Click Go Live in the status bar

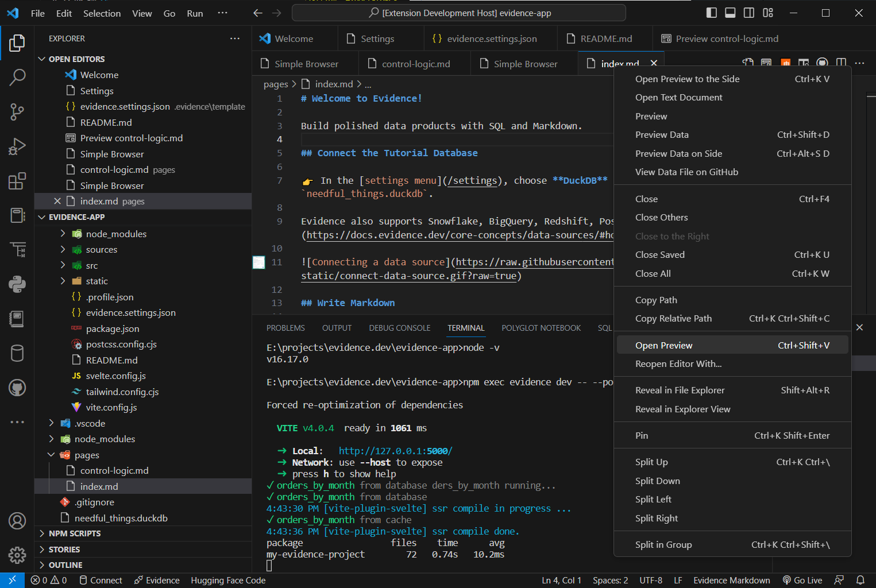tap(802, 580)
